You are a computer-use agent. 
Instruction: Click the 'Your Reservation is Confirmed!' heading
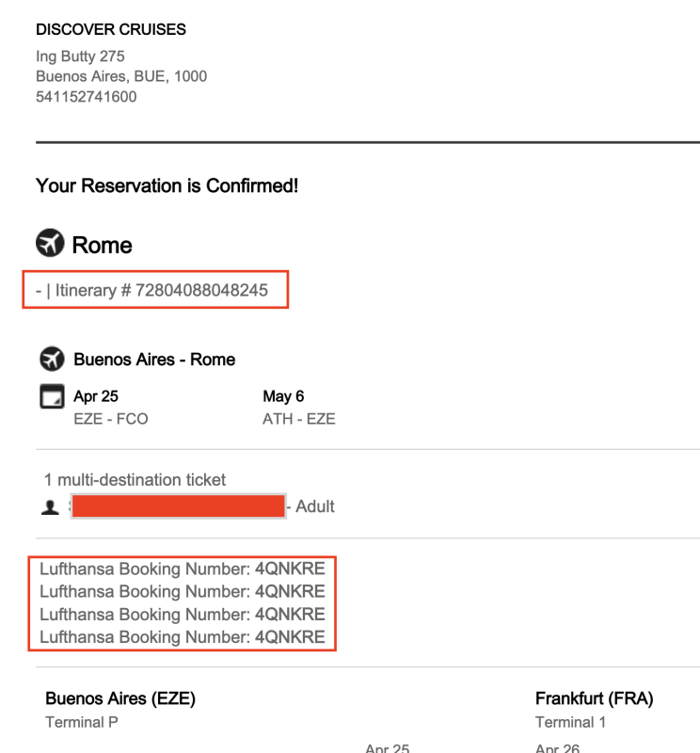[x=167, y=185]
